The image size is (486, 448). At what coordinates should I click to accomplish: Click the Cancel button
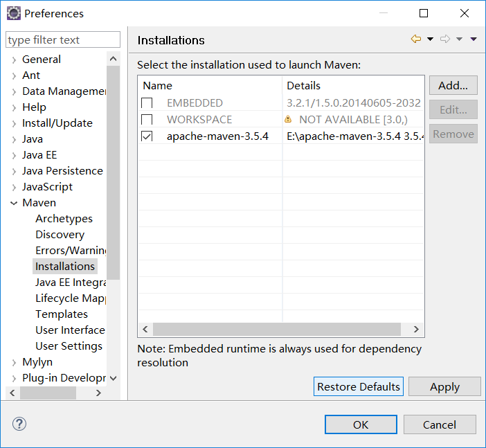[440, 424]
